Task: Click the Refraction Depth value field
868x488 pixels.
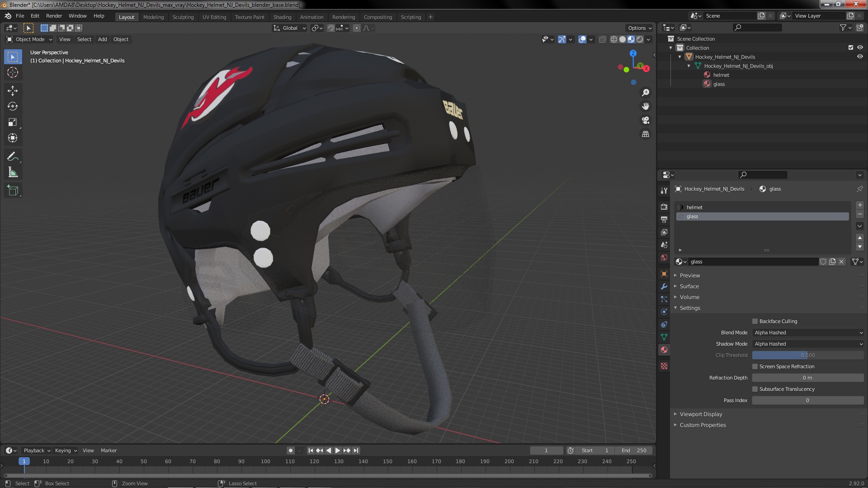Action: [808, 378]
